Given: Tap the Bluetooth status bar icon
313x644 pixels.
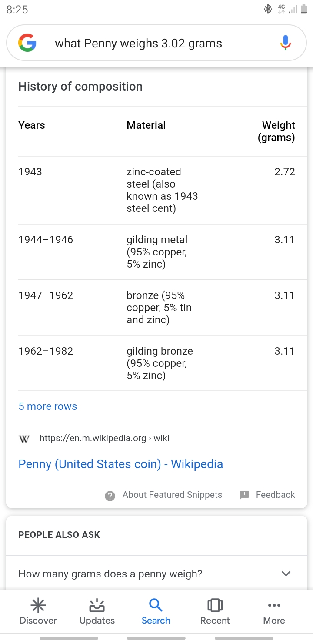Looking at the screenshot, I should tap(268, 10).
